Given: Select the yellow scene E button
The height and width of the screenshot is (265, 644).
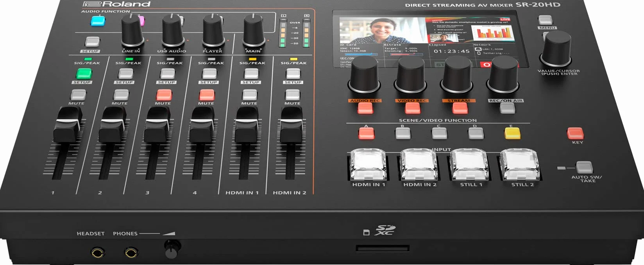Looking at the screenshot, I should [513, 133].
